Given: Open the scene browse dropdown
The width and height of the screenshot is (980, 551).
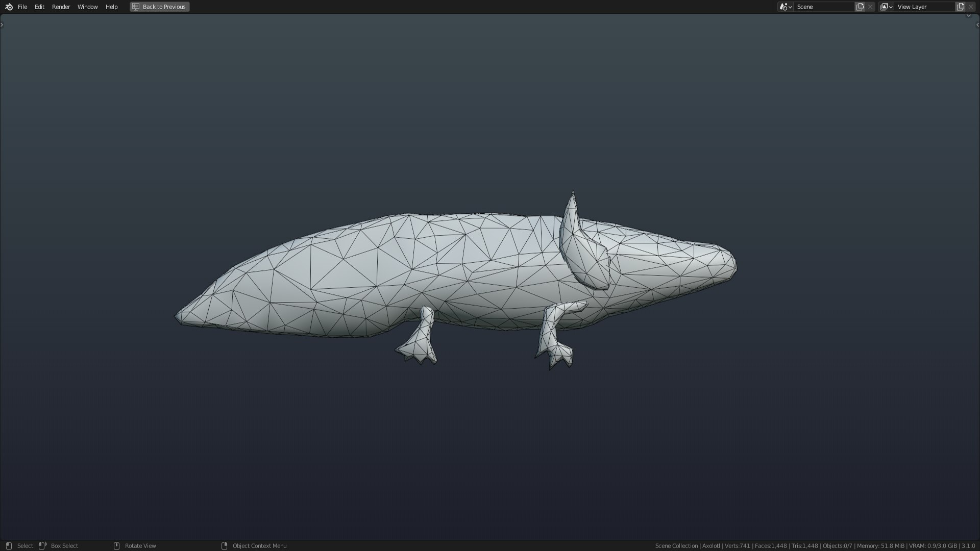Looking at the screenshot, I should pos(785,7).
